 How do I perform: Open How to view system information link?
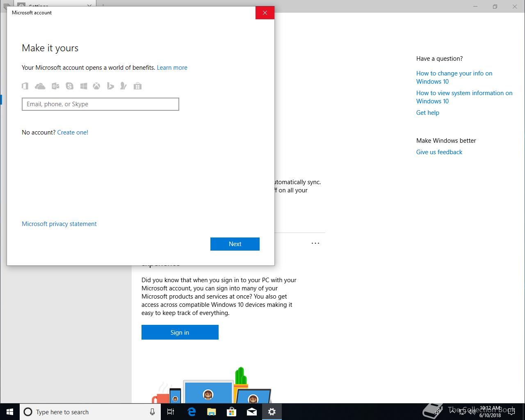[464, 97]
